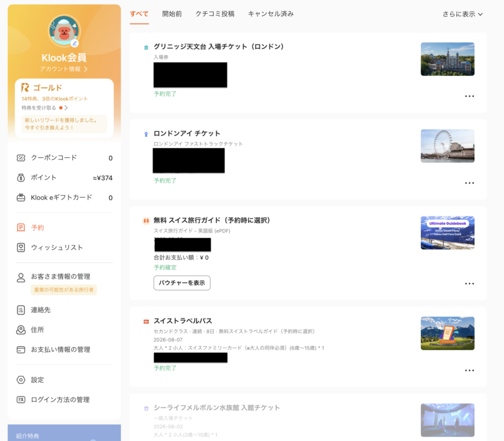This screenshot has height=441, width=504.
Task: Expand the さらに表示 dropdown
Action: (463, 14)
